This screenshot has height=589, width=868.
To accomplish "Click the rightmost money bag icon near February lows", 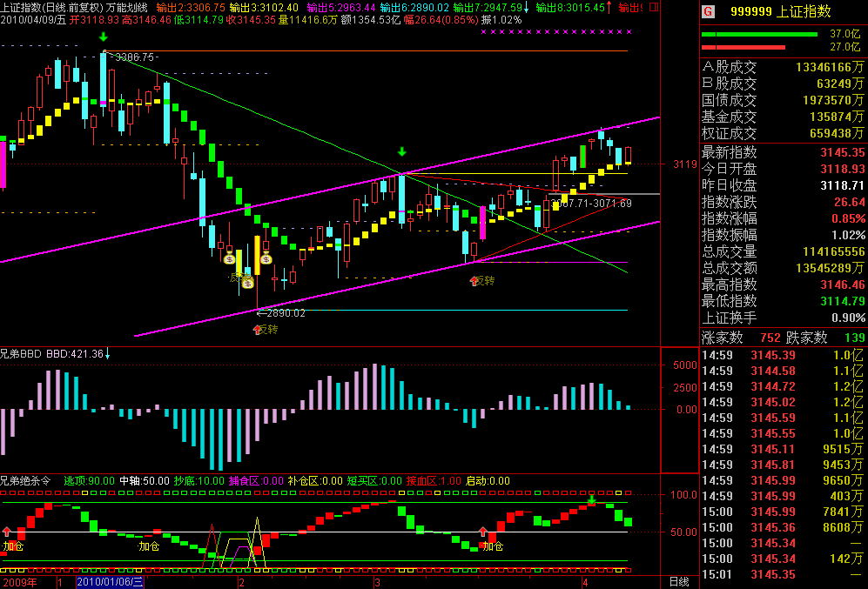I will click(266, 258).
